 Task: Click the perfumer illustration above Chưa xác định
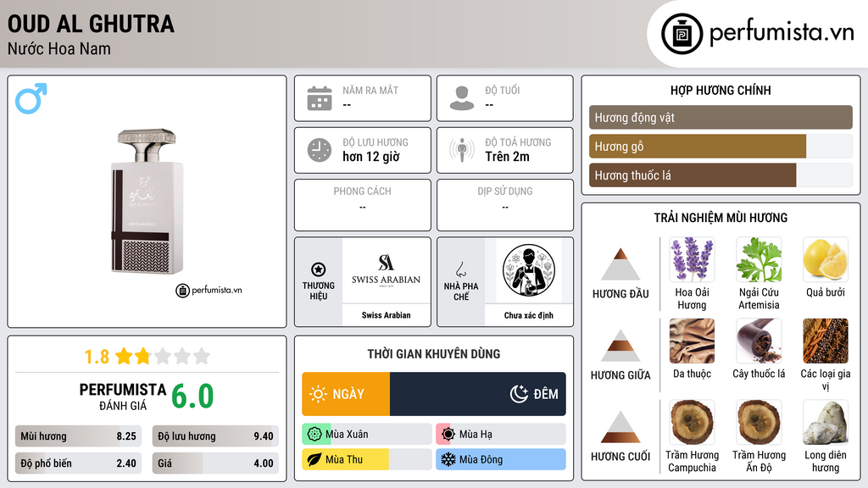click(x=529, y=270)
